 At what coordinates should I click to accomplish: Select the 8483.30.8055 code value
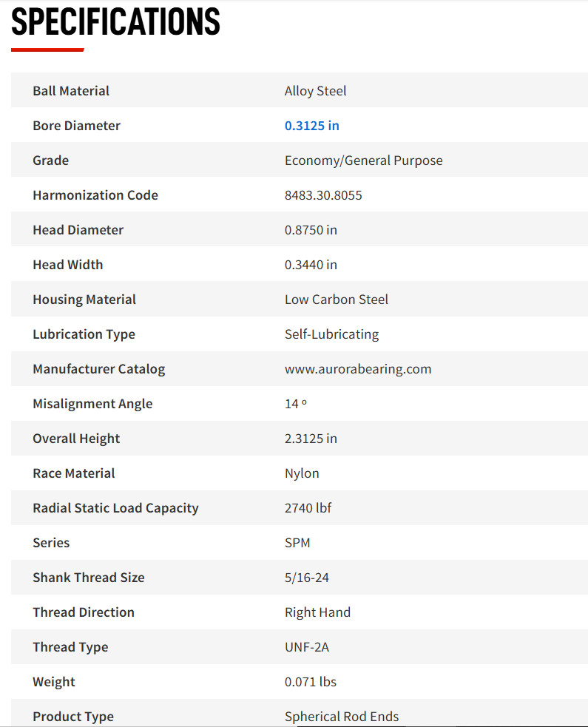[323, 195]
